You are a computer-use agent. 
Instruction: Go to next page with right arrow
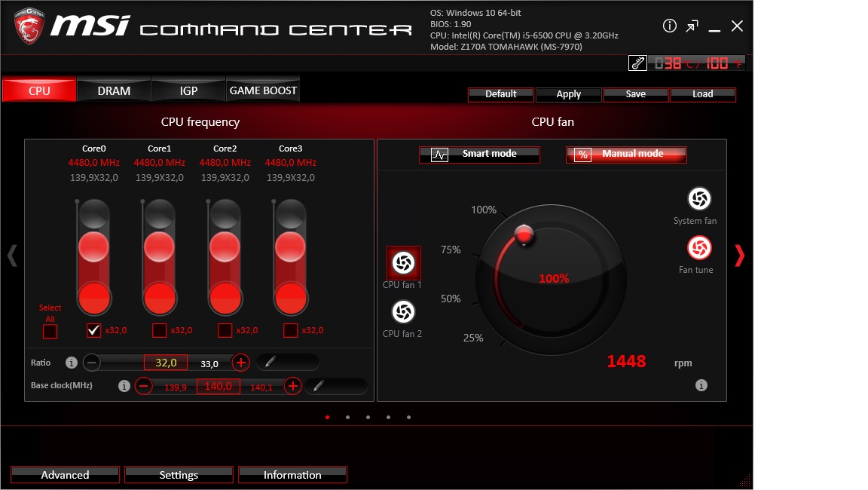pyautogui.click(x=739, y=256)
